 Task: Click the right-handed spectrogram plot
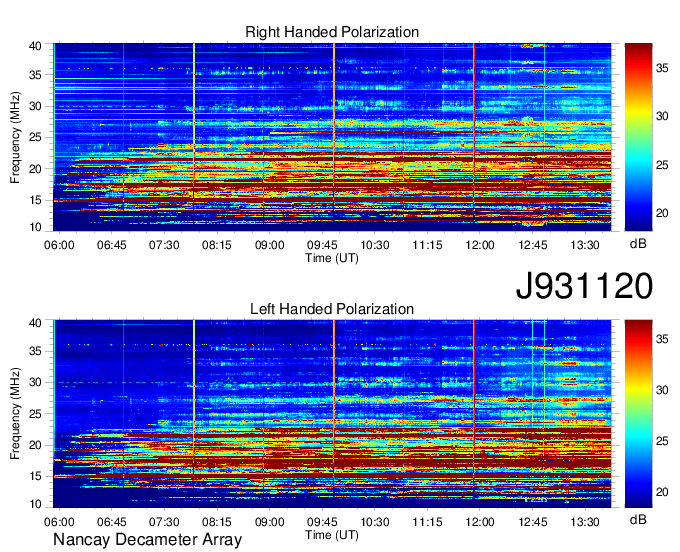point(332,137)
